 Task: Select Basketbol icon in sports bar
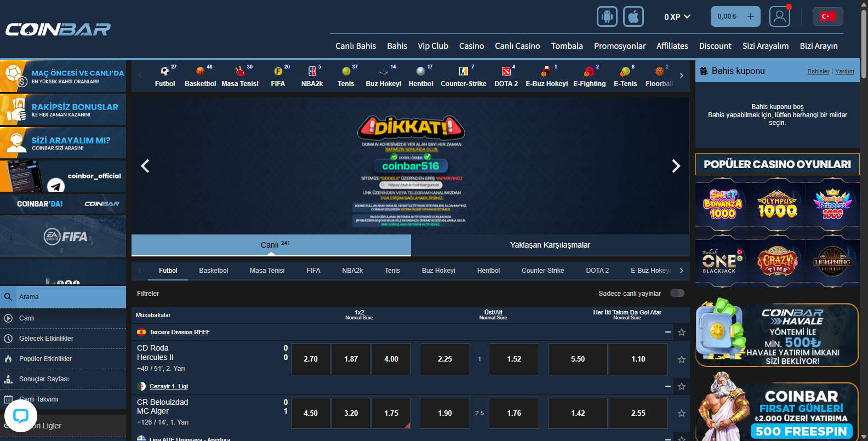(x=201, y=76)
